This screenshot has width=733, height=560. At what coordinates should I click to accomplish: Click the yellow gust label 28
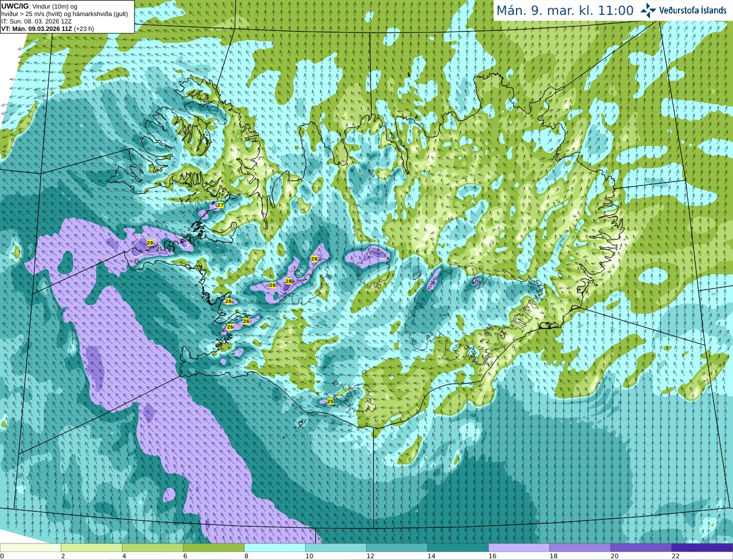(x=289, y=281)
